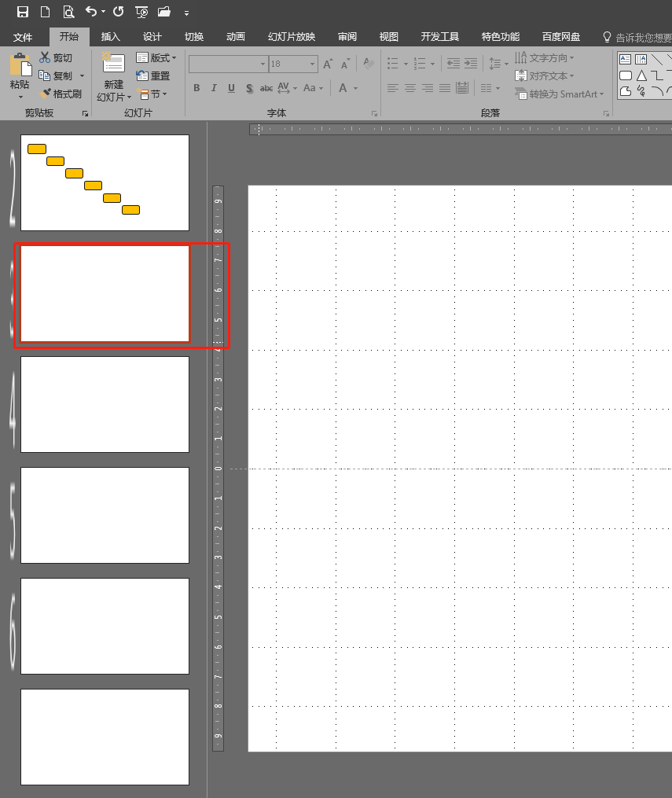The image size is (672, 798).
Task: Apply underline with the U icon
Action: pyautogui.click(x=229, y=87)
